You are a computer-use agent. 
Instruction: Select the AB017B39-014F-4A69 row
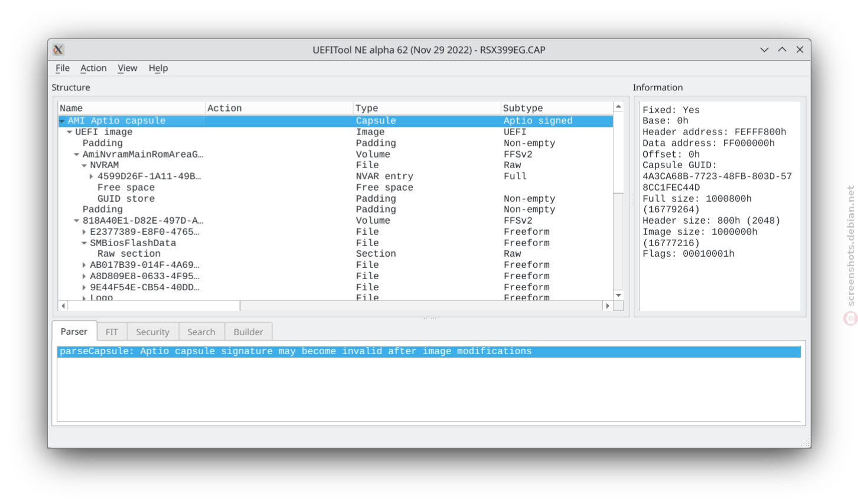coord(335,265)
